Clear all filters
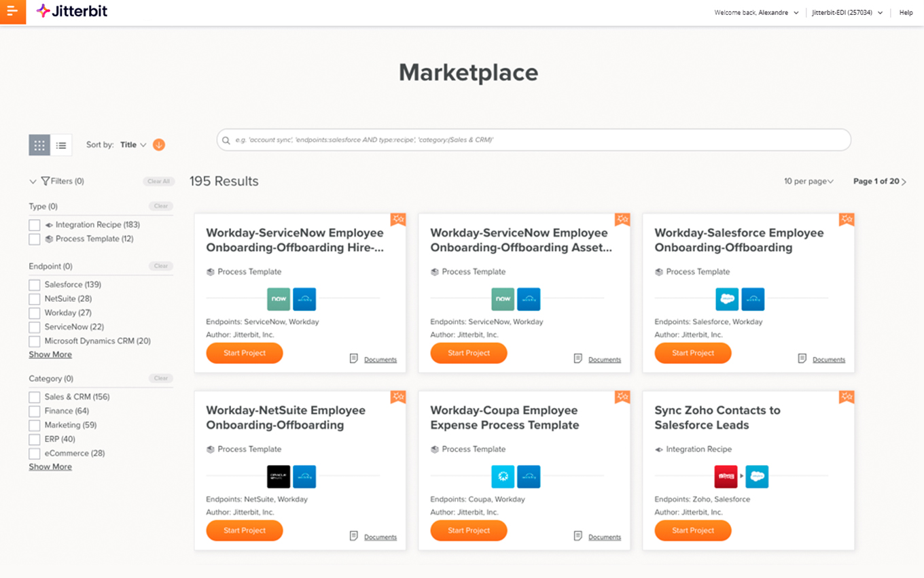Screen dimensions: 924x578 coord(159,182)
